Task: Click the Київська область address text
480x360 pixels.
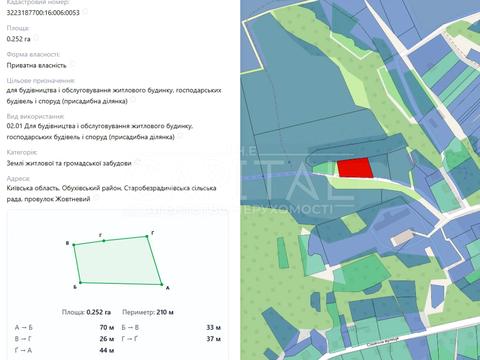Action: pos(111,194)
